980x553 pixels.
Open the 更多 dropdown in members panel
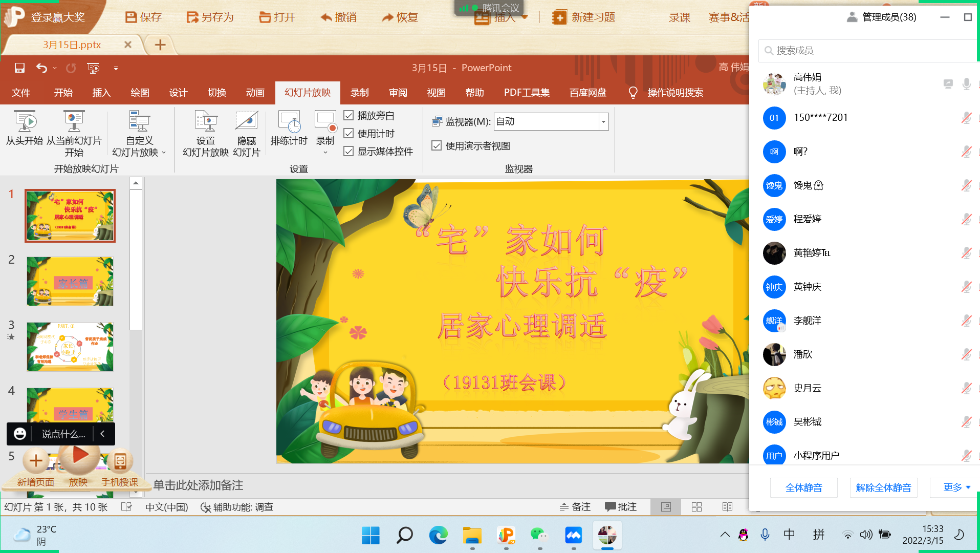pyautogui.click(x=956, y=487)
